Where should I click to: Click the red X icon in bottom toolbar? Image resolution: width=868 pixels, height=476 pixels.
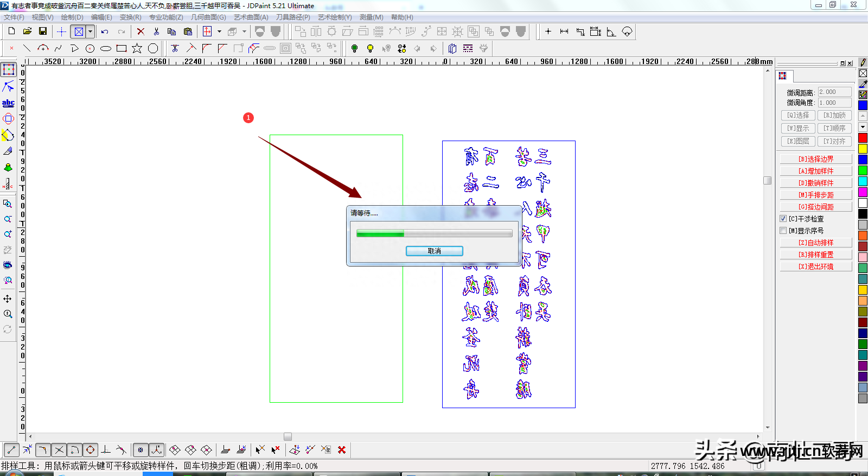[x=342, y=449]
